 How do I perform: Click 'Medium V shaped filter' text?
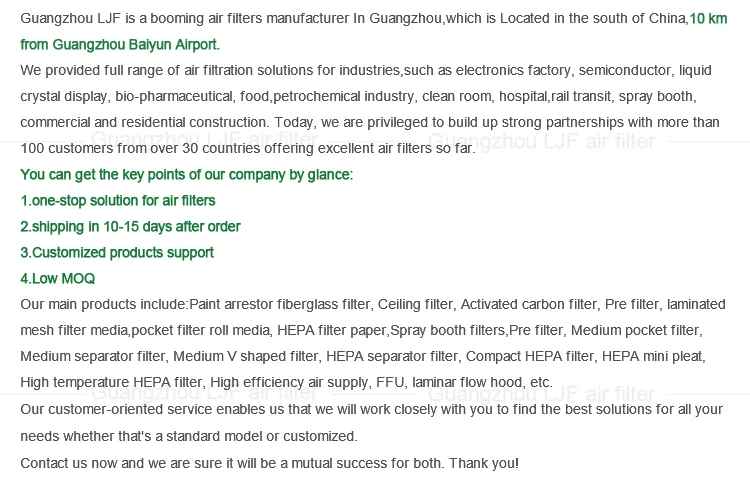[246, 356]
